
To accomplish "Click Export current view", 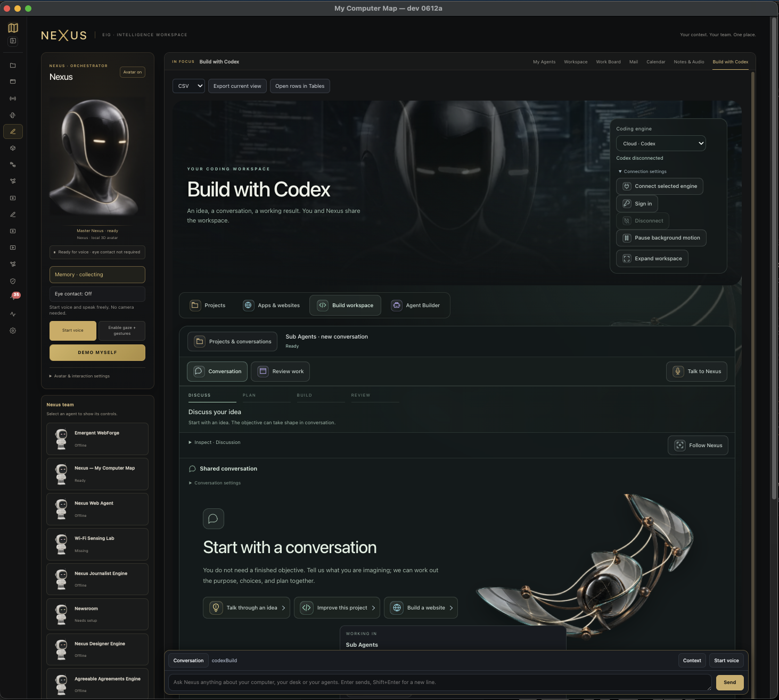I will click(237, 86).
